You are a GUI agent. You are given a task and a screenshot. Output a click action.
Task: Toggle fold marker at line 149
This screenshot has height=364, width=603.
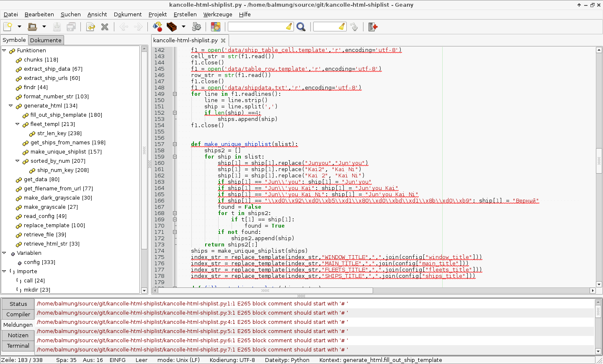tap(175, 94)
